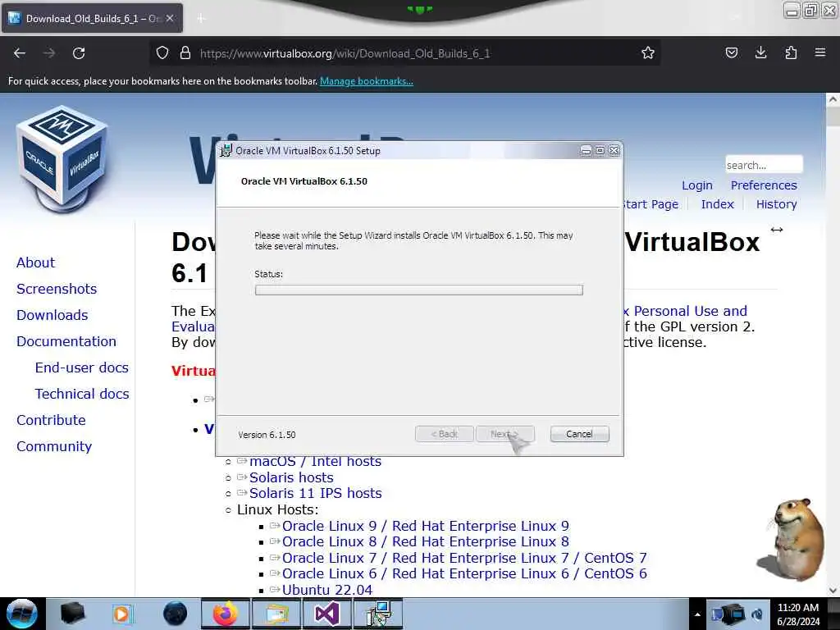Switch to Firefox in the taskbar

pyautogui.click(x=225, y=614)
